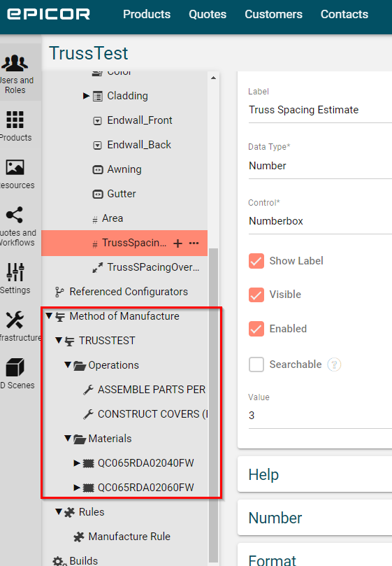Uncheck the Show Label checkbox
The image size is (392, 566).
point(256,261)
